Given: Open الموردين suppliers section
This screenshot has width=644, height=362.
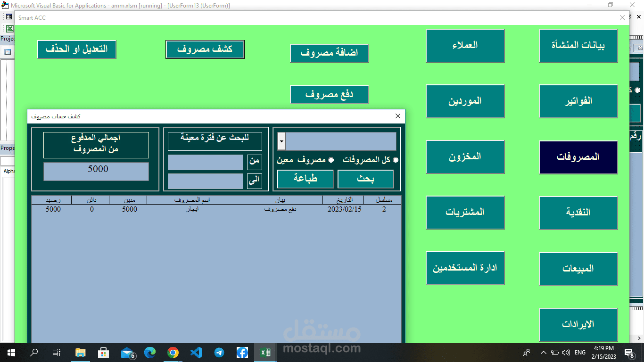Looking at the screenshot, I should [465, 101].
